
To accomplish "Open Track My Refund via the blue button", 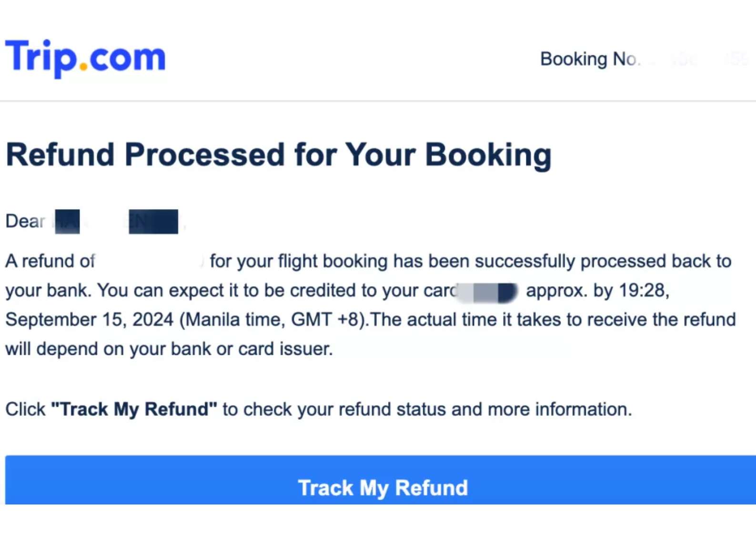I will [378, 487].
